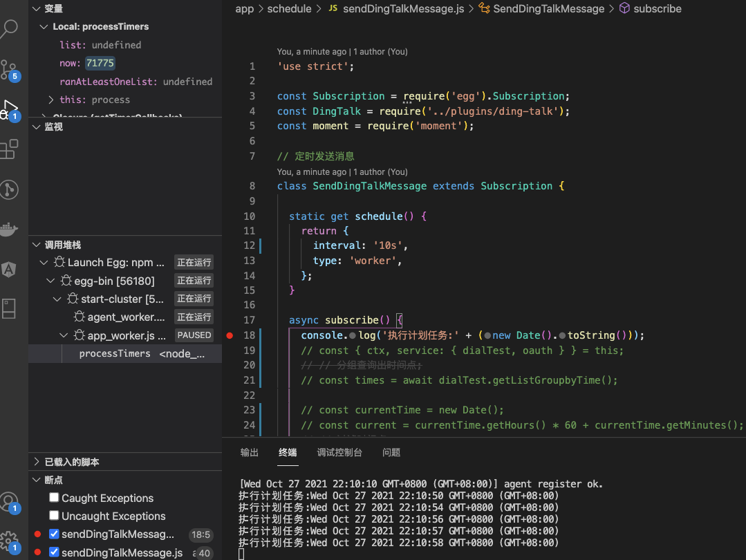746x560 pixels.
Task: Click inside the terminal at the cursor
Action: 241,554
